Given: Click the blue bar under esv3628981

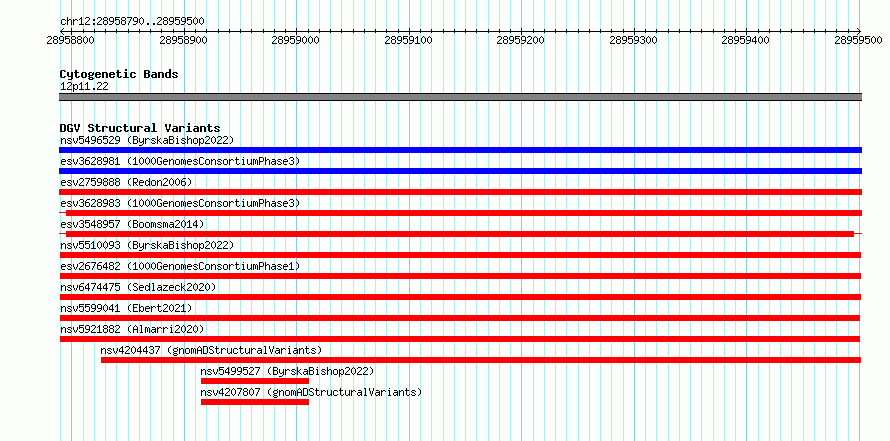Looking at the screenshot, I should tap(460, 171).
